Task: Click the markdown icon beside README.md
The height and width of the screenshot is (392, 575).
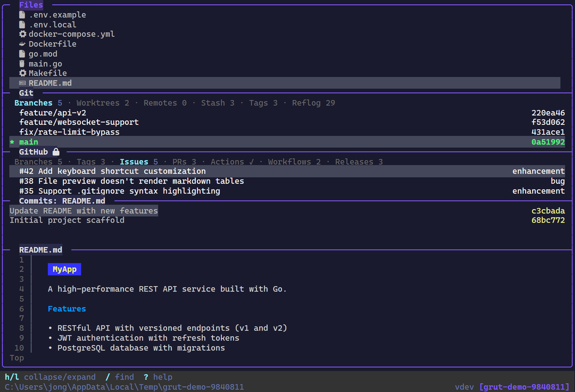Action: [x=23, y=83]
